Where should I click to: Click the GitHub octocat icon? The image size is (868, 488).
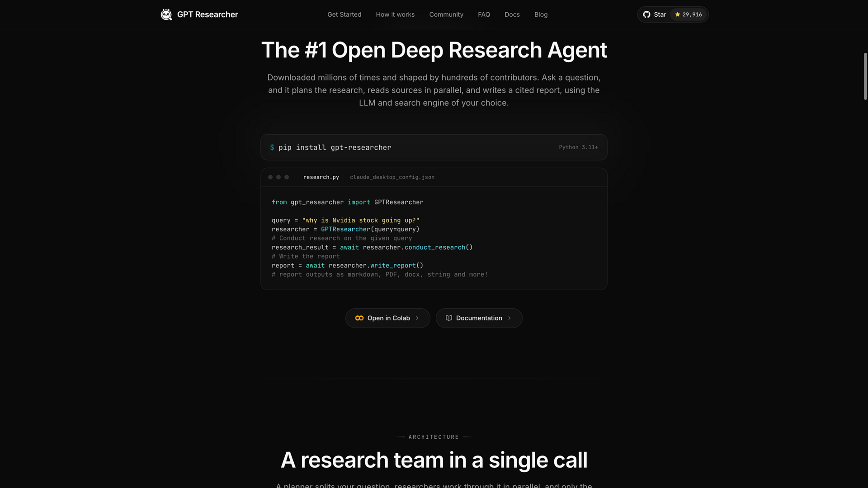tap(646, 14)
